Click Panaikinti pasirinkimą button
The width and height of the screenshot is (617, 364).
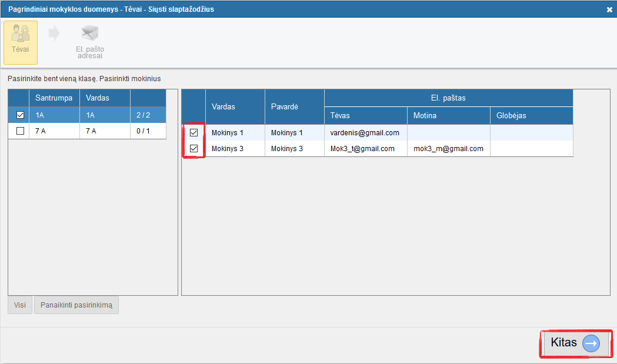point(76,305)
